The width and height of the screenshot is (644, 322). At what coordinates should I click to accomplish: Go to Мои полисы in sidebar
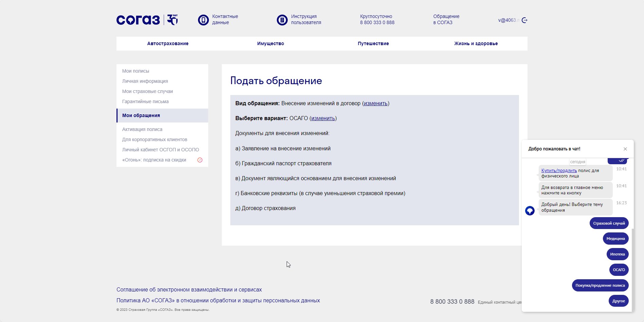point(136,71)
